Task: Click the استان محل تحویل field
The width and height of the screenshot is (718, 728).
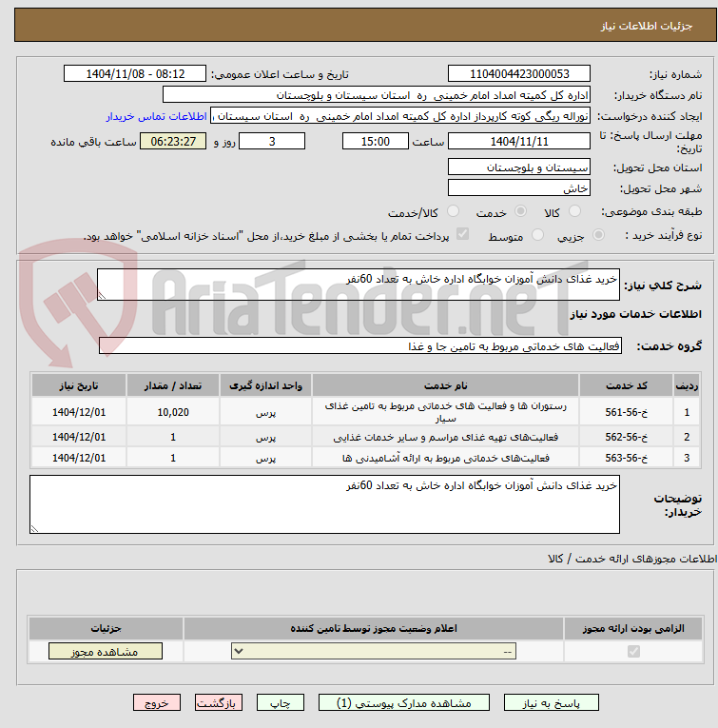Action: [519, 167]
